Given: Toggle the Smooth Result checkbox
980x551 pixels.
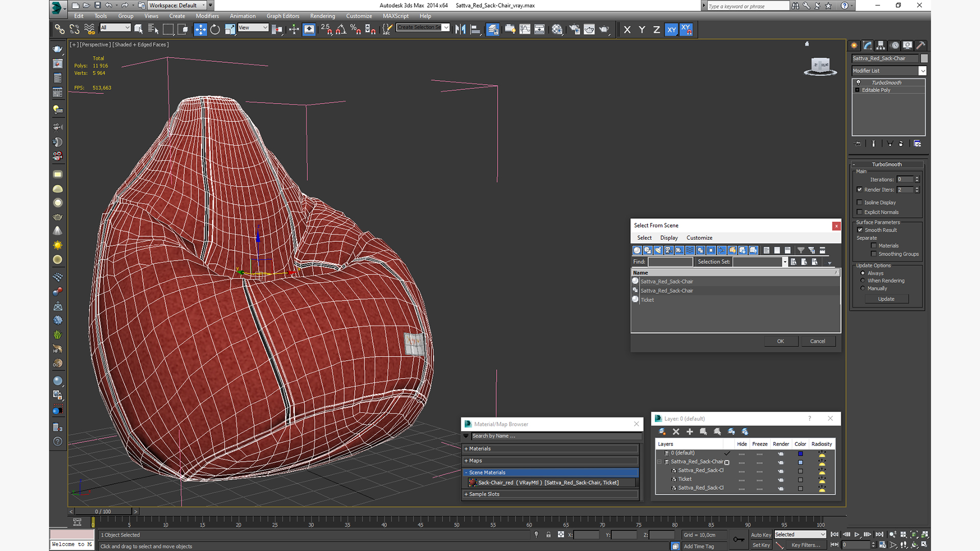Looking at the screenshot, I should [860, 230].
